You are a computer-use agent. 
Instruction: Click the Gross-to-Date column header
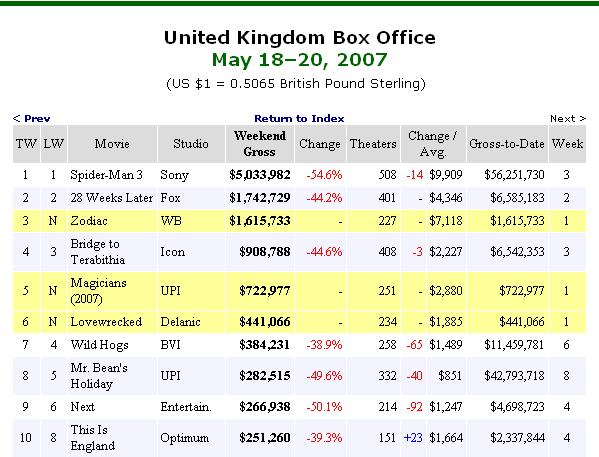507,144
